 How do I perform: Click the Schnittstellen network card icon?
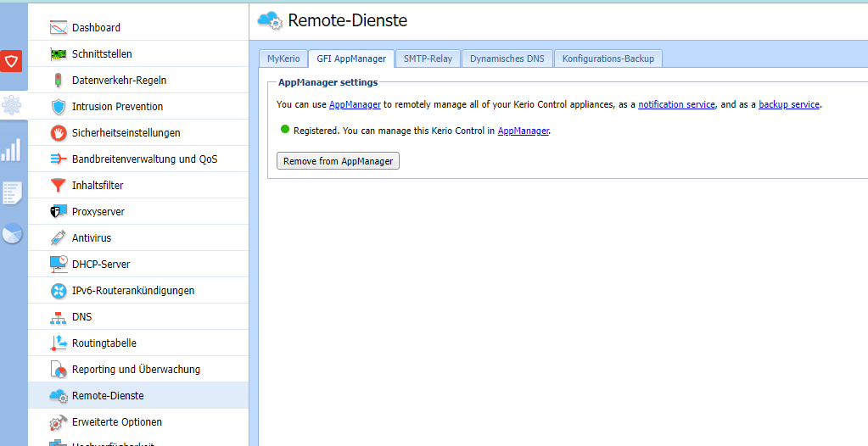[x=59, y=53]
